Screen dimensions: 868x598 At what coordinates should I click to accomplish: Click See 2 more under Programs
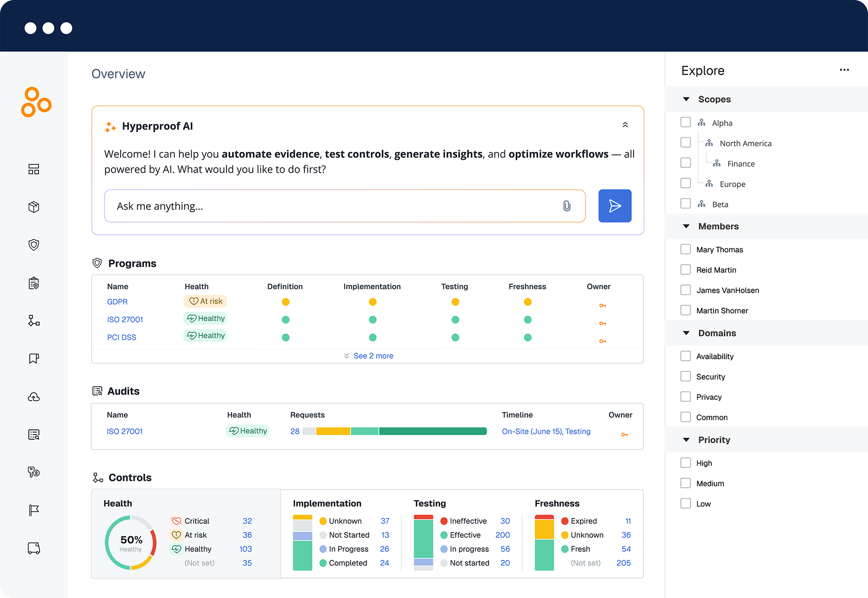tap(373, 355)
